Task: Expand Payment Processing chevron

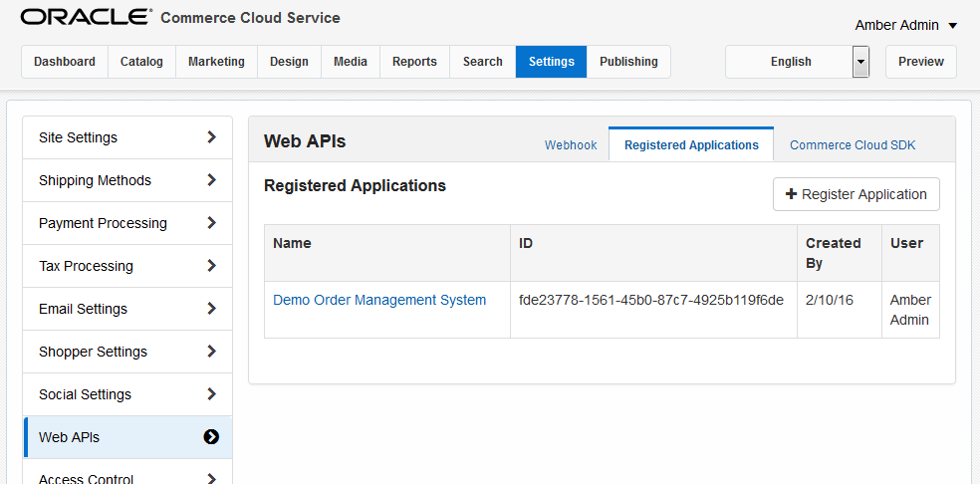Action: (x=211, y=223)
